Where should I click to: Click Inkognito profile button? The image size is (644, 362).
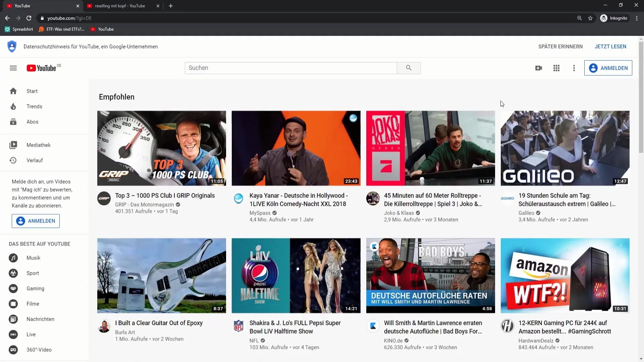coord(614,18)
